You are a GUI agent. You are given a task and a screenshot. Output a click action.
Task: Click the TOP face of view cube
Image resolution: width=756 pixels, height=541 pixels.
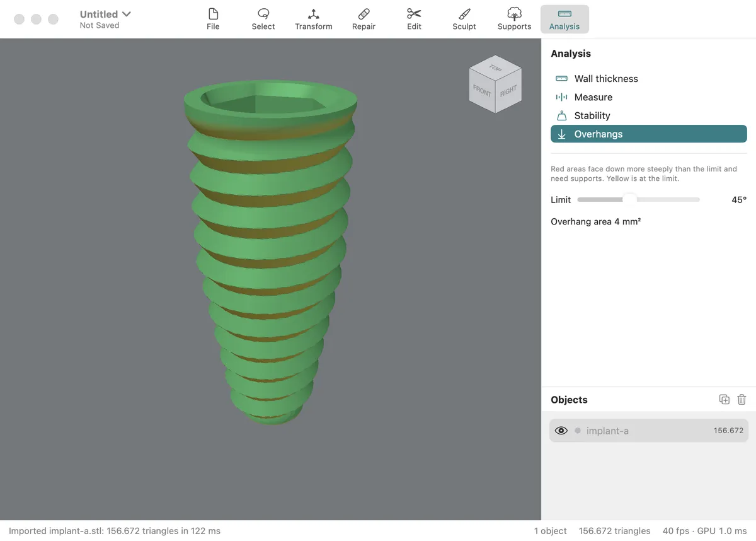click(x=495, y=67)
